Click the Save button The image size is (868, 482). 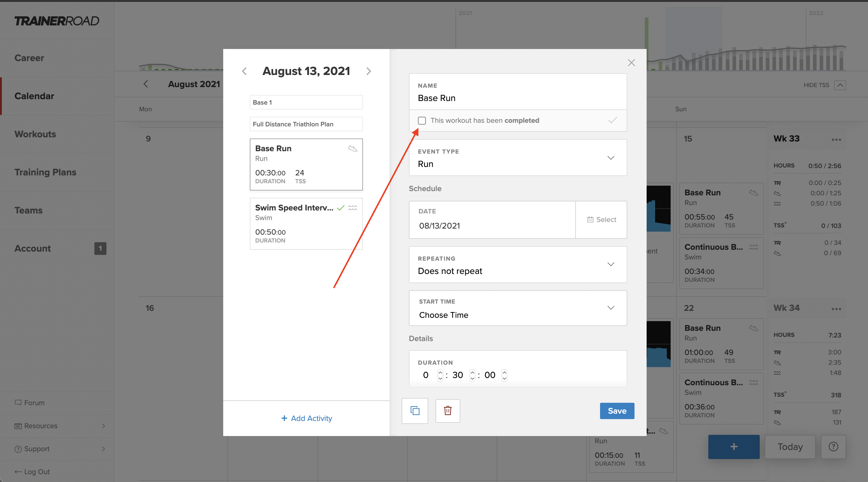(617, 411)
